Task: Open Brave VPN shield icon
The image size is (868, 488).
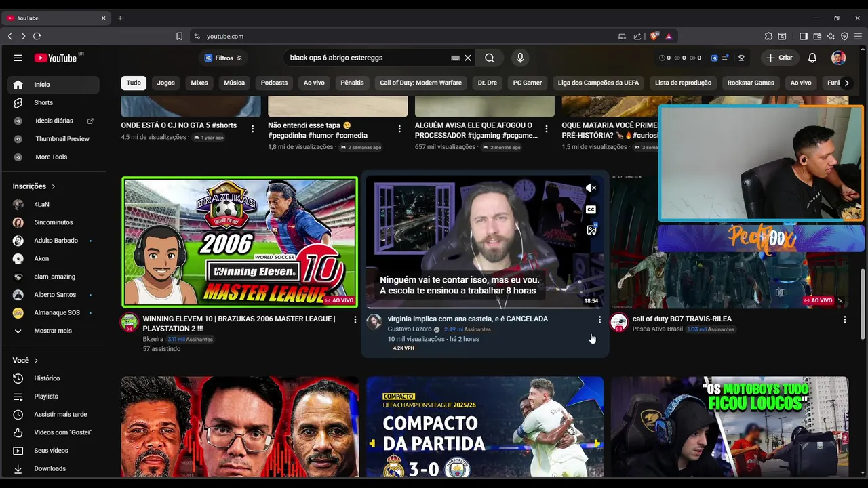Action: pyautogui.click(x=844, y=36)
